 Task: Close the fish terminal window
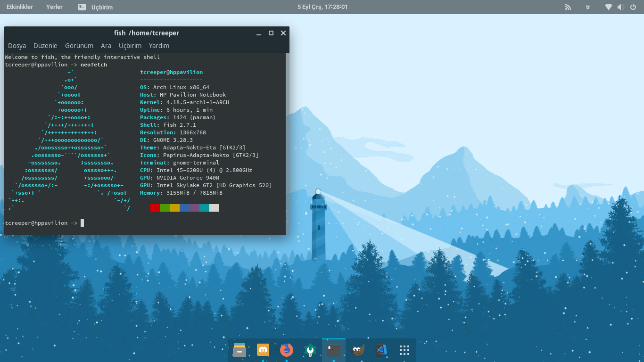(283, 33)
